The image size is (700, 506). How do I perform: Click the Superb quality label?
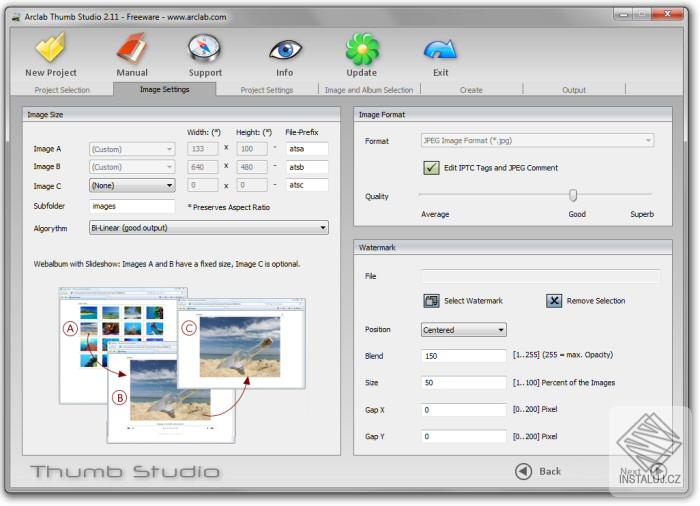point(642,214)
